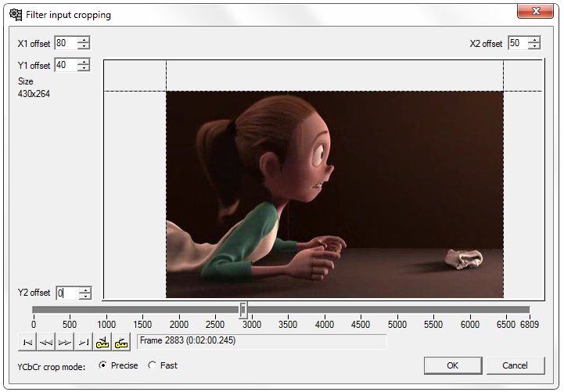Decrease Y2 offset with down arrow
The image size is (564, 392).
coord(85,297)
